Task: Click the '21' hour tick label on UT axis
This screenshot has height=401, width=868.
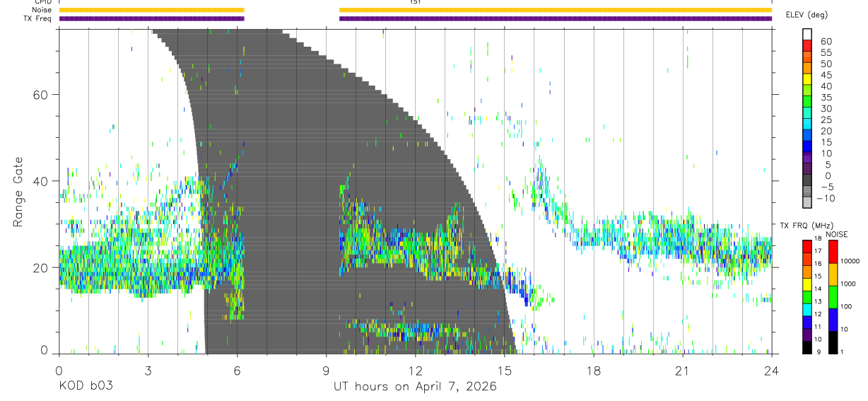Action: 682,370
